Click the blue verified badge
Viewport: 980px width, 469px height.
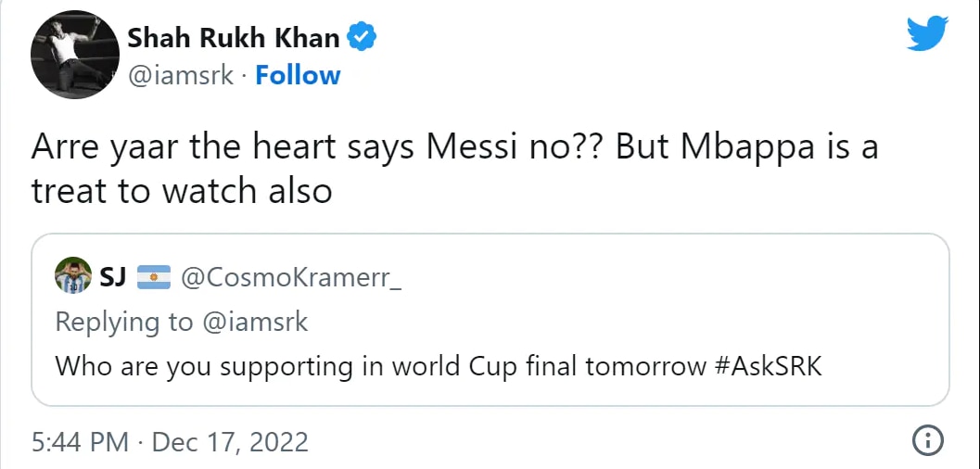coord(361,37)
